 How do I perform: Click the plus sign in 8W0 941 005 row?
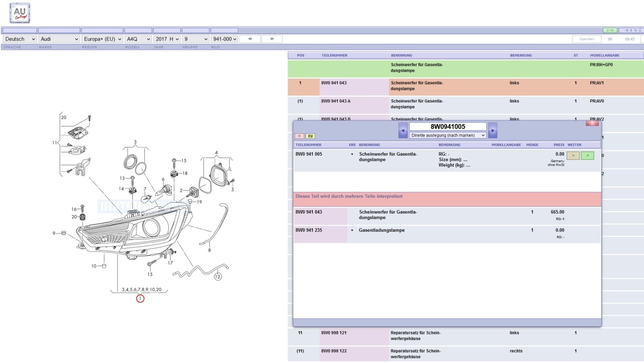[352, 154]
